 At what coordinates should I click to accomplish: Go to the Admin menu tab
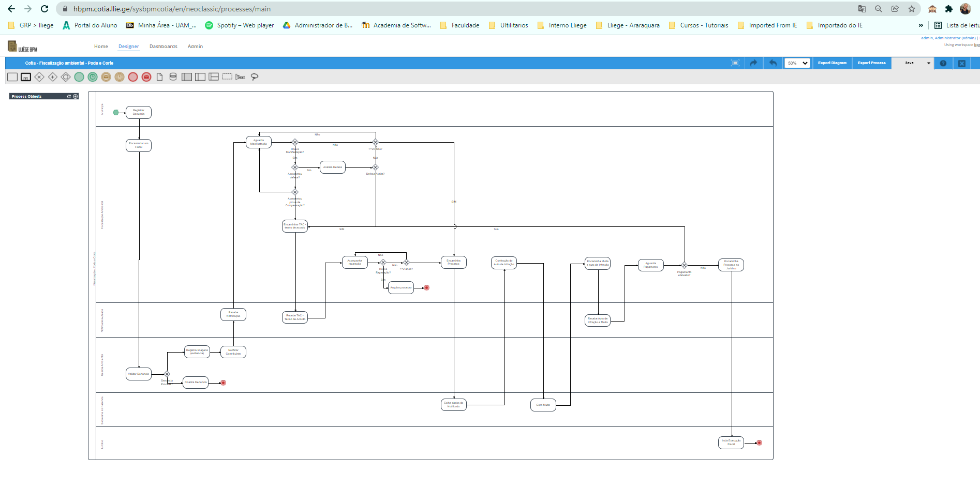click(x=195, y=47)
